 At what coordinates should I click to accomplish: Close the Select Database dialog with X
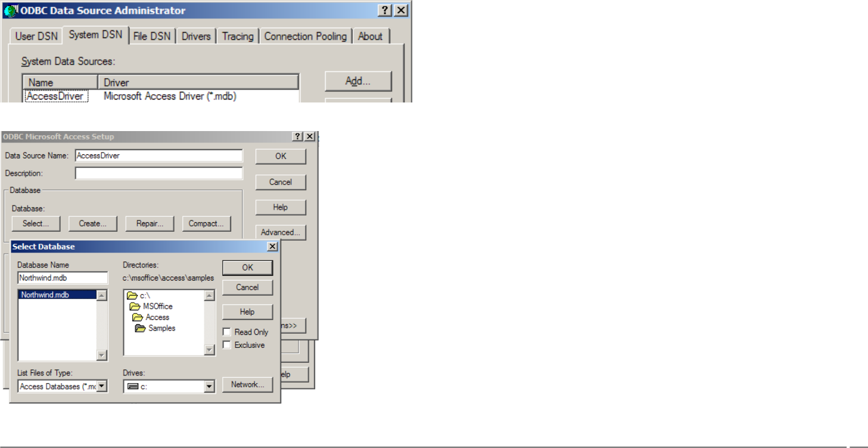(x=272, y=247)
